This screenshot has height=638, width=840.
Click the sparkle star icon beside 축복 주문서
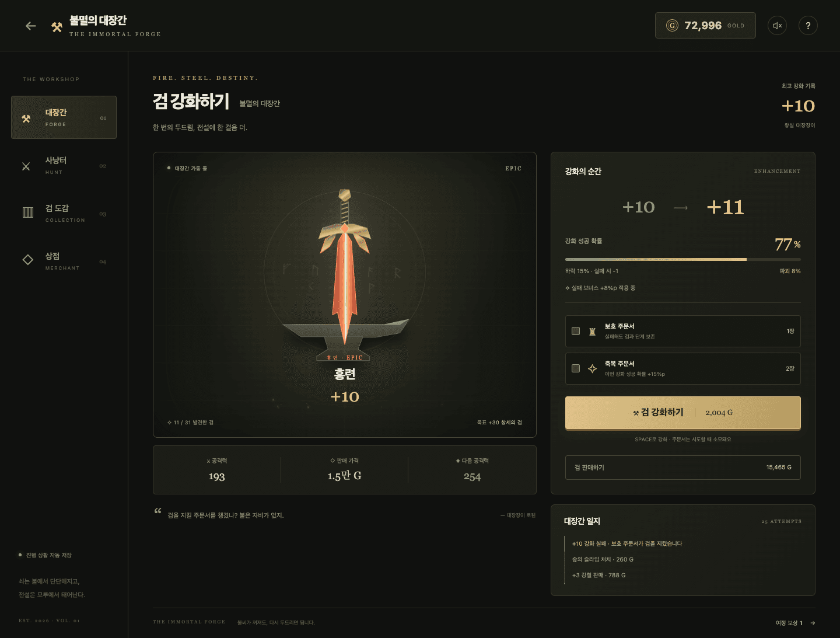click(592, 369)
